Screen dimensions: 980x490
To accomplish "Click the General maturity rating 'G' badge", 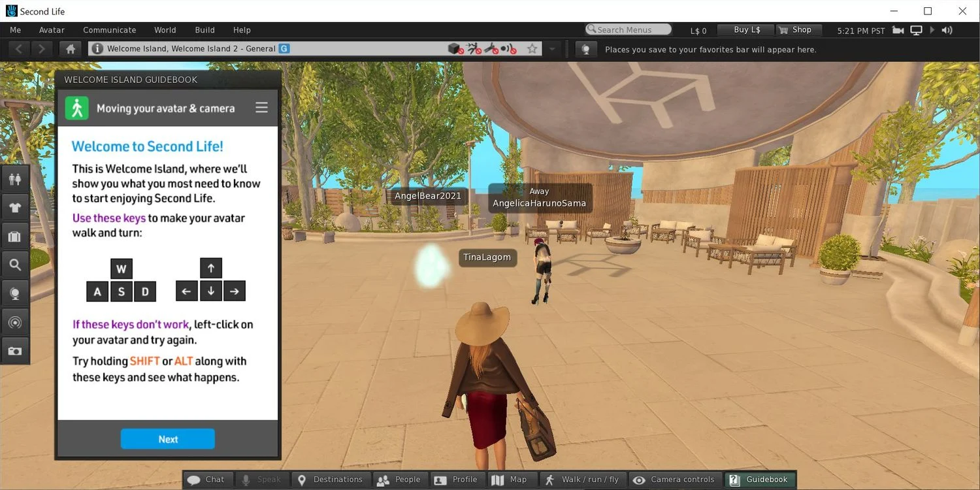I will 284,48.
